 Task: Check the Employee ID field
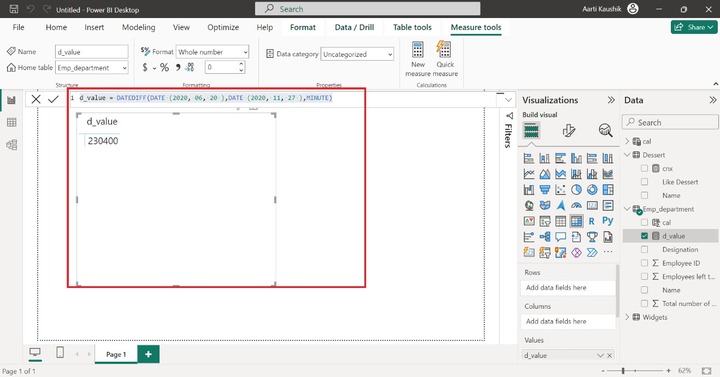point(644,263)
